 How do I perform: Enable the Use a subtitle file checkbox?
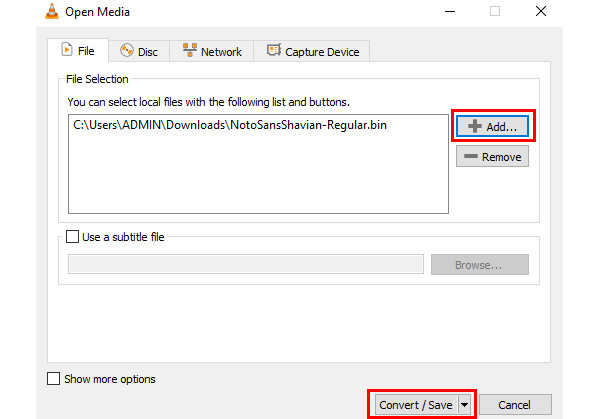(x=72, y=236)
